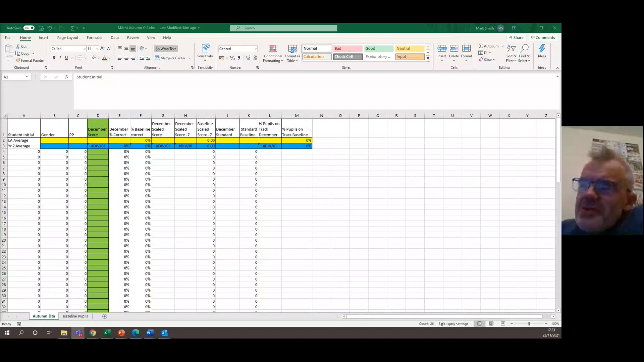Click the Share button
644x362 pixels.
[516, 37]
